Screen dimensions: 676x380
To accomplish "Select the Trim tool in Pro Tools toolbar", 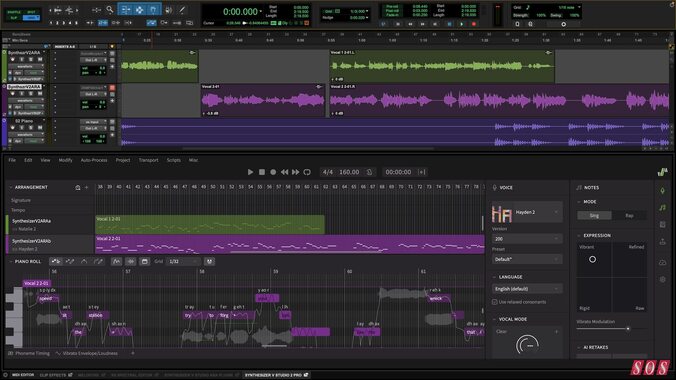I will click(125, 9).
